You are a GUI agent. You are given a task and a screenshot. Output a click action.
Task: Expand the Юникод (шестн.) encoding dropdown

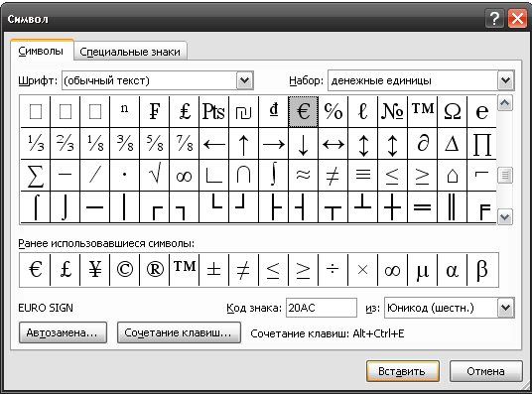(x=505, y=308)
